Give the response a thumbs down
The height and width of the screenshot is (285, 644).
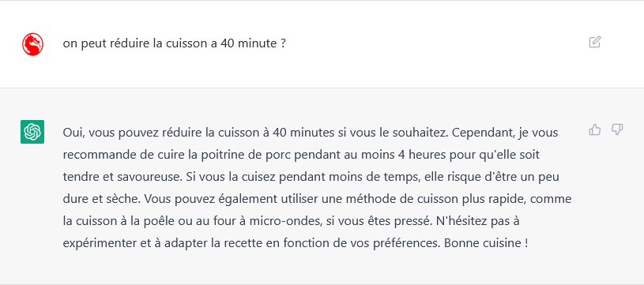(617, 130)
